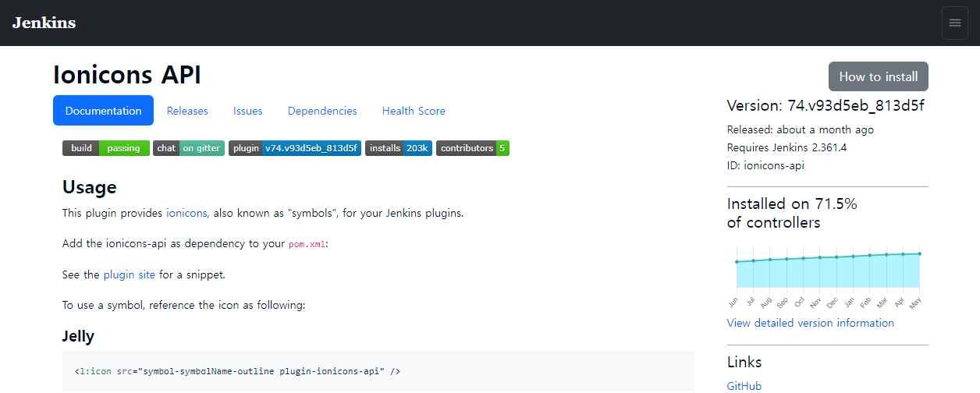Screen dimensions: 980x393
Task: Click the contributors 5 badge
Action: 473,148
